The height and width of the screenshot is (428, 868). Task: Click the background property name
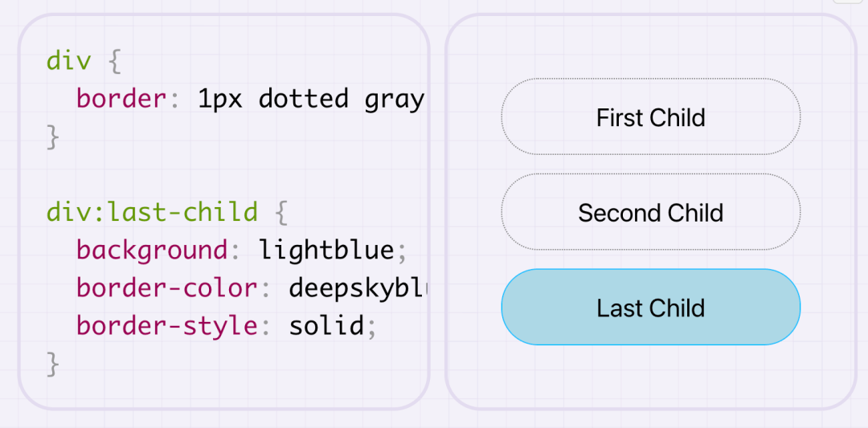click(152, 251)
